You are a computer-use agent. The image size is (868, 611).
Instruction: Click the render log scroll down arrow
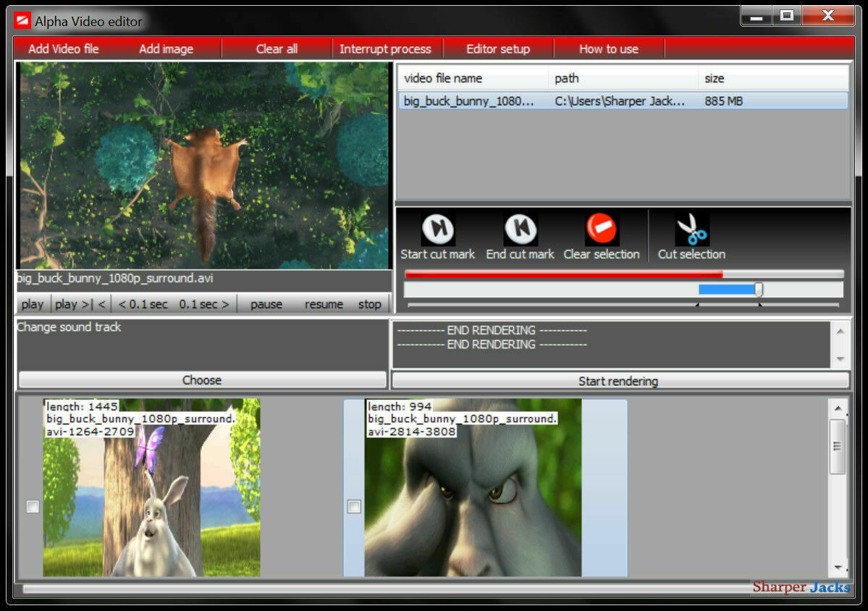[x=840, y=358]
